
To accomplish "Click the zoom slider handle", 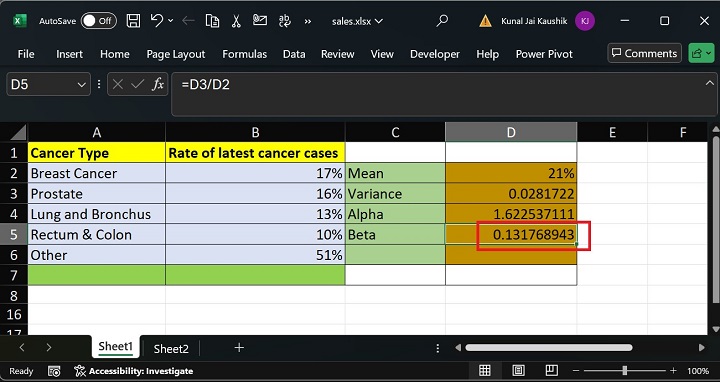I will coord(624,371).
